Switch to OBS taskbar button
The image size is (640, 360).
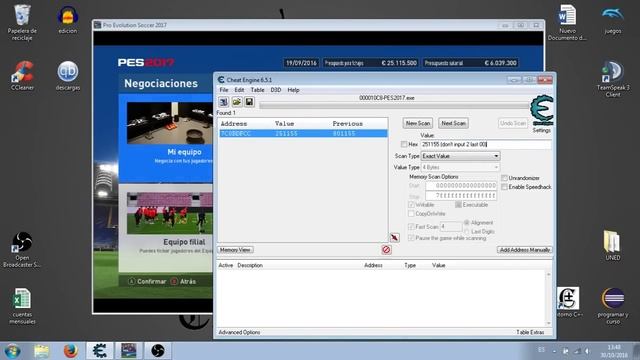tap(158, 351)
